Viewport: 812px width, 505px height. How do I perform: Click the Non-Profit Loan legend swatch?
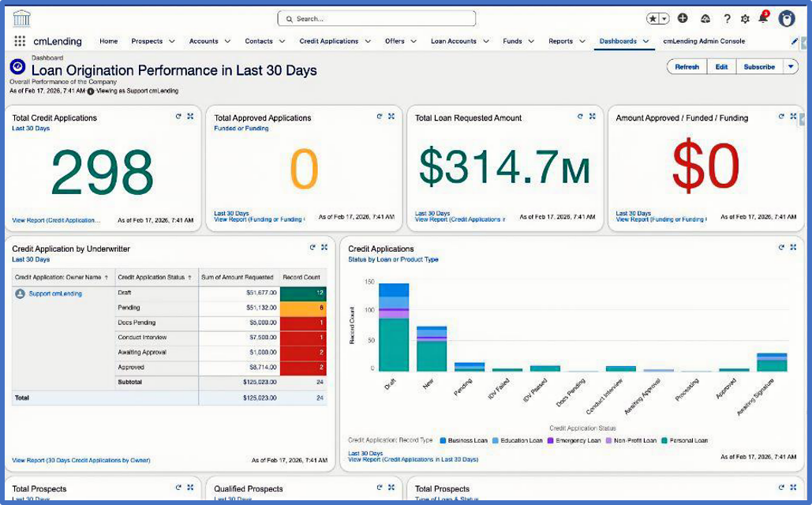608,441
